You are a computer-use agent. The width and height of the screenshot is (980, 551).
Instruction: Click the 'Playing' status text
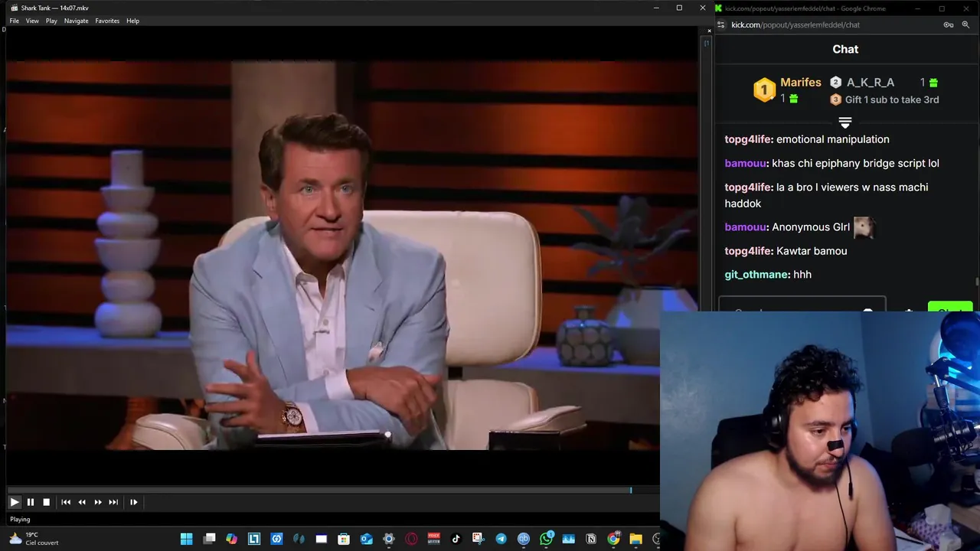pos(20,520)
